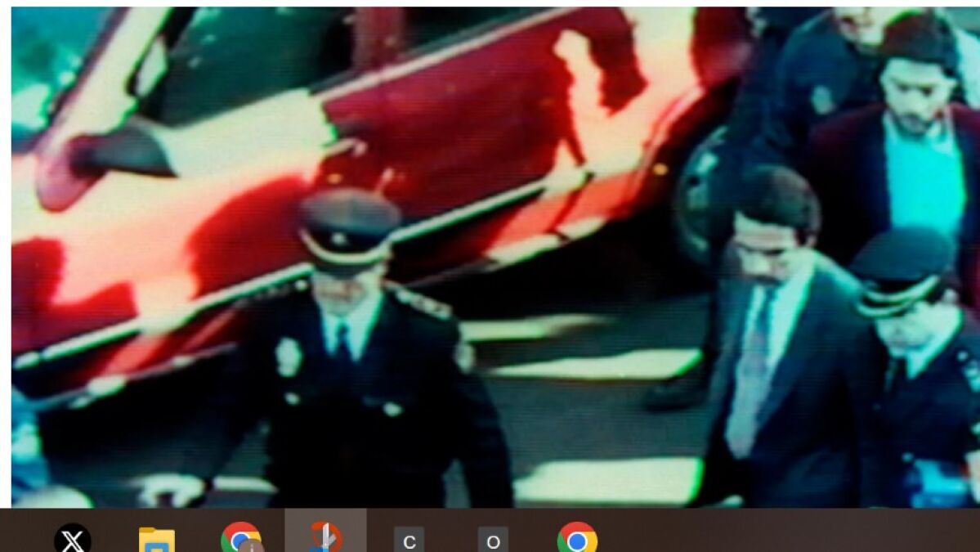980x552 pixels.
Task: Open the "O" tile app in taskbar
Action: coord(493,541)
